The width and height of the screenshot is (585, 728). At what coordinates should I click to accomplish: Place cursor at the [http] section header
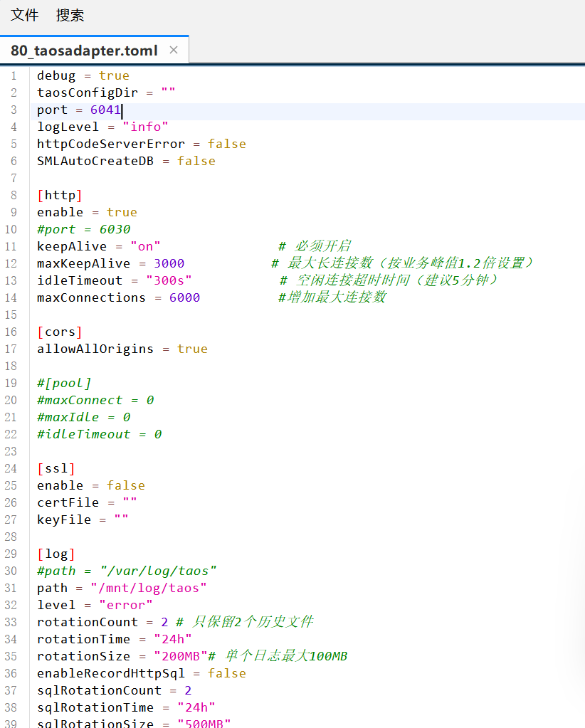point(60,195)
